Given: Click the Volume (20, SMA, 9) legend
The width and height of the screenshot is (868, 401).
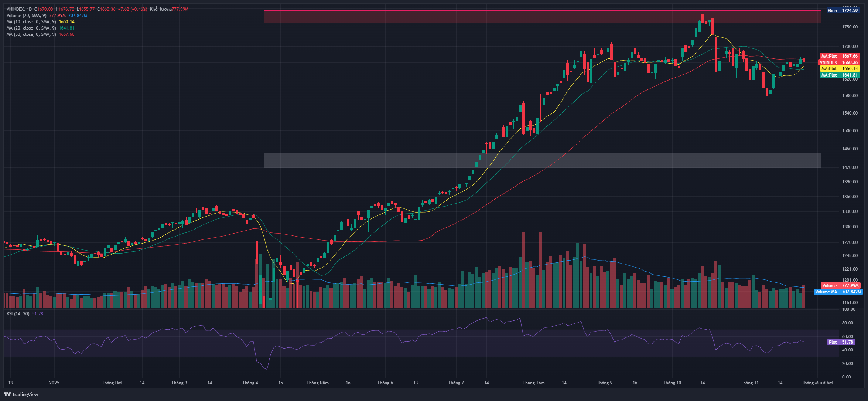Looking at the screenshot, I should click(x=26, y=16).
